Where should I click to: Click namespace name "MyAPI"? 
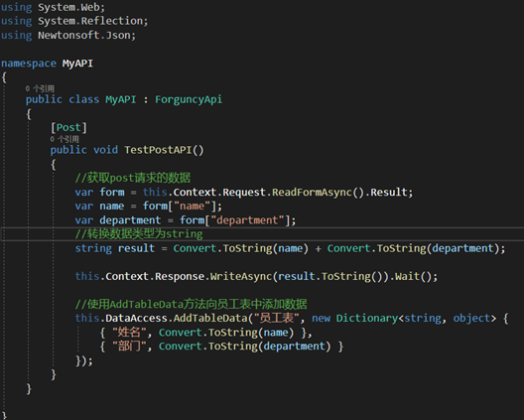point(77,64)
